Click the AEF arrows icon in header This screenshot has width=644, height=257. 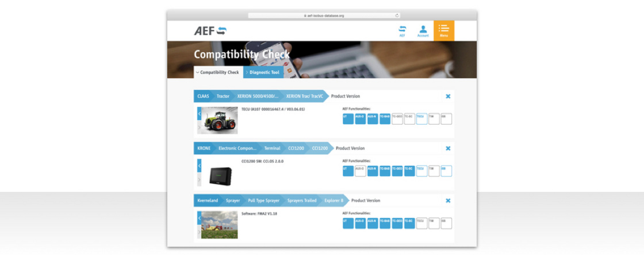(x=402, y=31)
